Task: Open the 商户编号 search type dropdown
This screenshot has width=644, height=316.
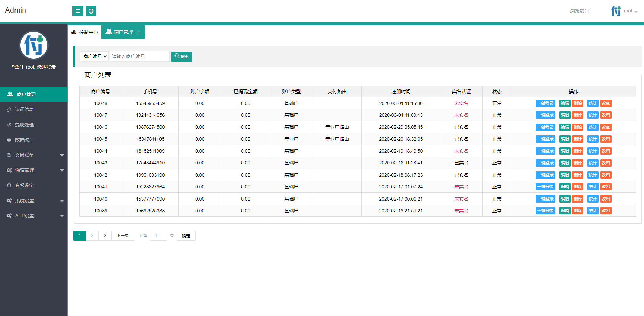Action: (95, 56)
